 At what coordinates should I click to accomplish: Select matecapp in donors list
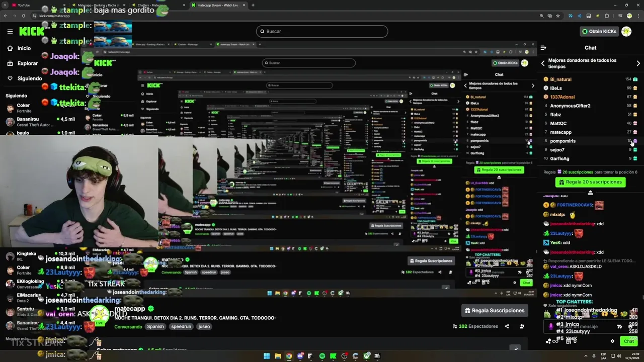[591, 132]
